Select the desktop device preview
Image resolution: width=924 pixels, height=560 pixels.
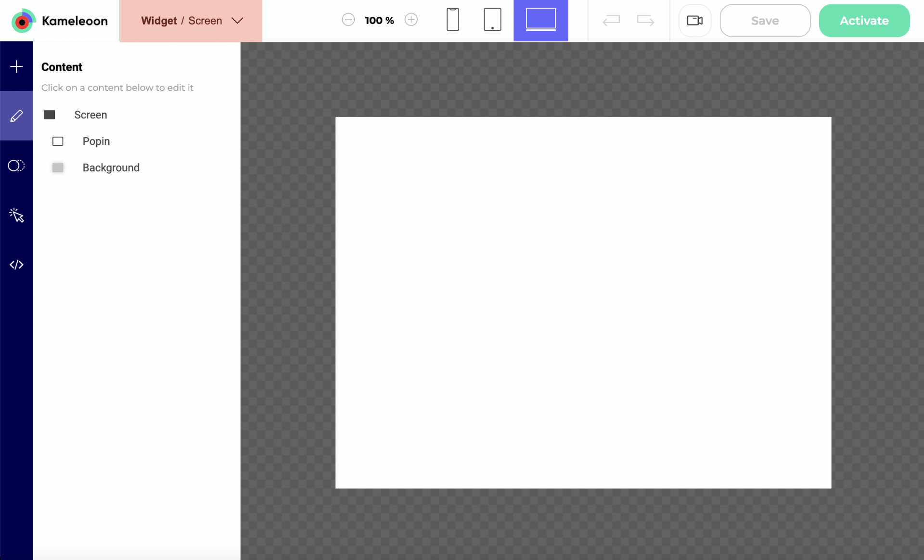(540, 20)
